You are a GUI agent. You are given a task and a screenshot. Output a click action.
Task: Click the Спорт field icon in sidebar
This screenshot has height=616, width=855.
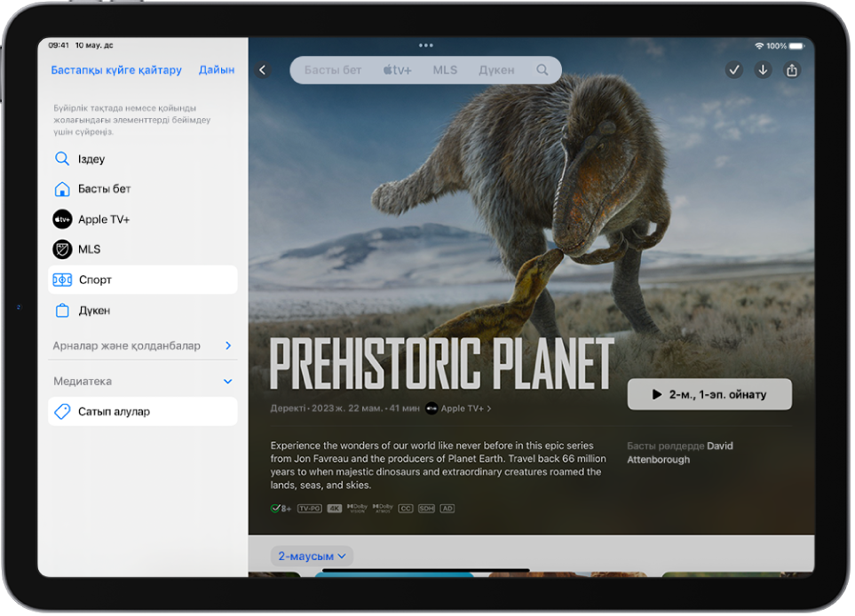click(x=62, y=280)
